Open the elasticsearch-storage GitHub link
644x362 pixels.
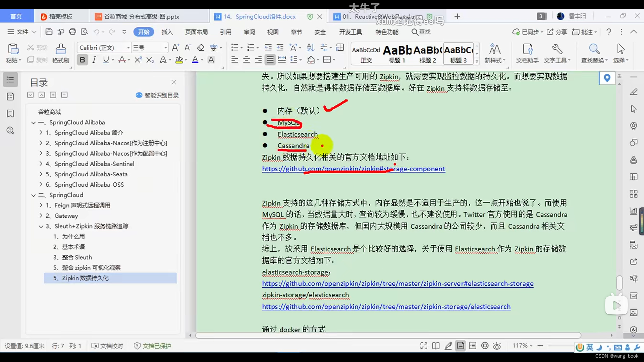397,284
